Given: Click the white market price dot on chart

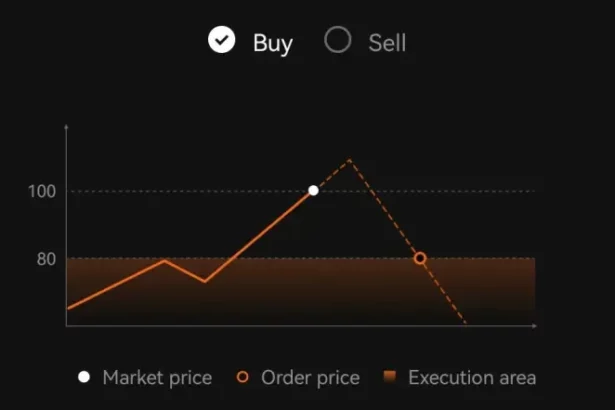Looking at the screenshot, I should [x=313, y=191].
